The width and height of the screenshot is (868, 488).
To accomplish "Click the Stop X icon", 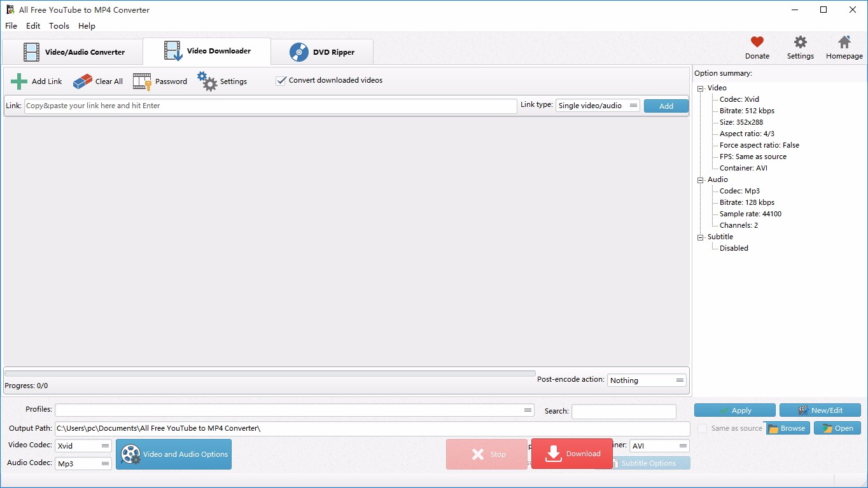I will point(478,454).
